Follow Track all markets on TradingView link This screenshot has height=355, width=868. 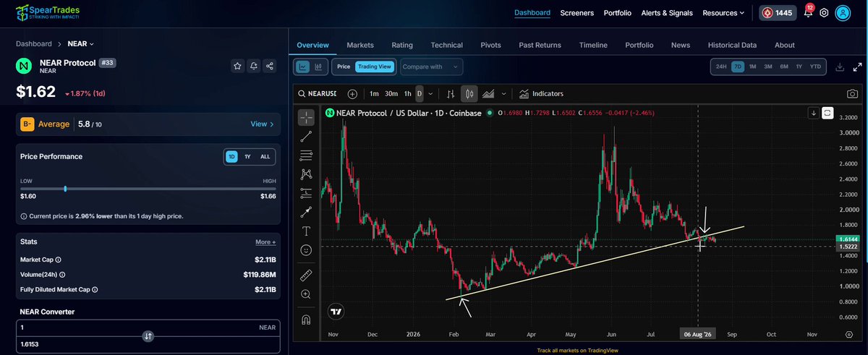[577, 349]
